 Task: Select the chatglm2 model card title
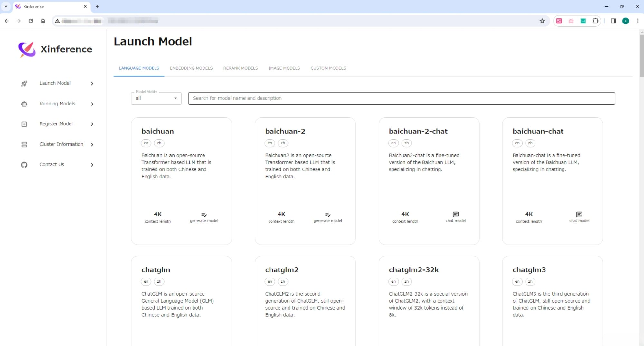click(282, 270)
